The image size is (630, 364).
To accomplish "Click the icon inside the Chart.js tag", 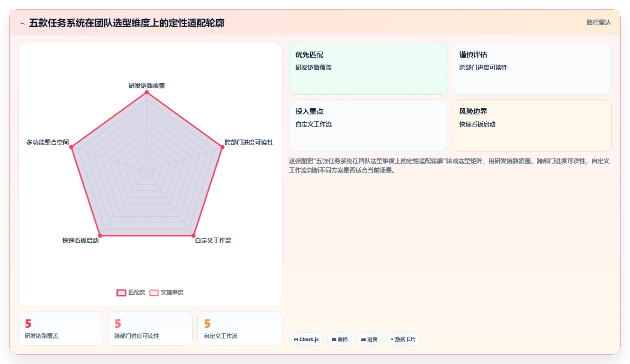I will 296,340.
